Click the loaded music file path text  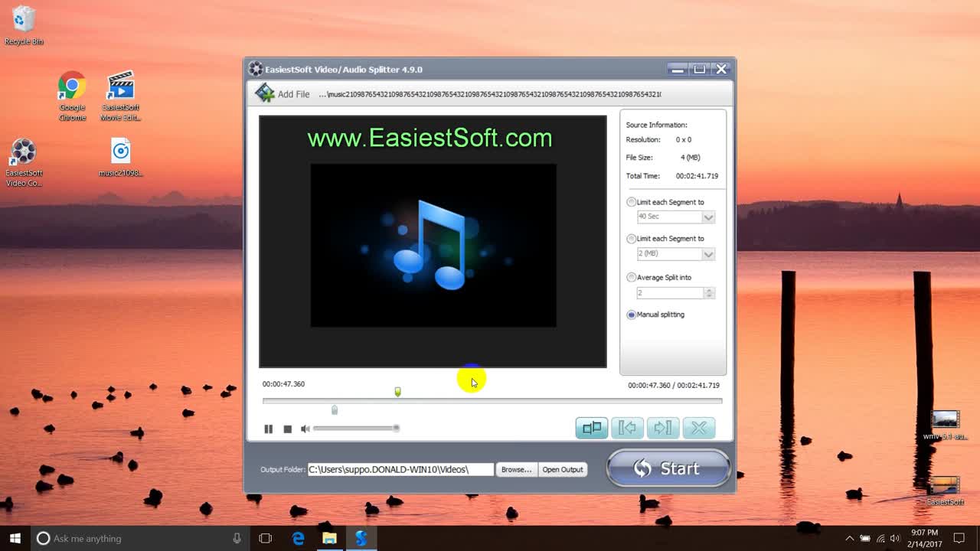tap(490, 94)
